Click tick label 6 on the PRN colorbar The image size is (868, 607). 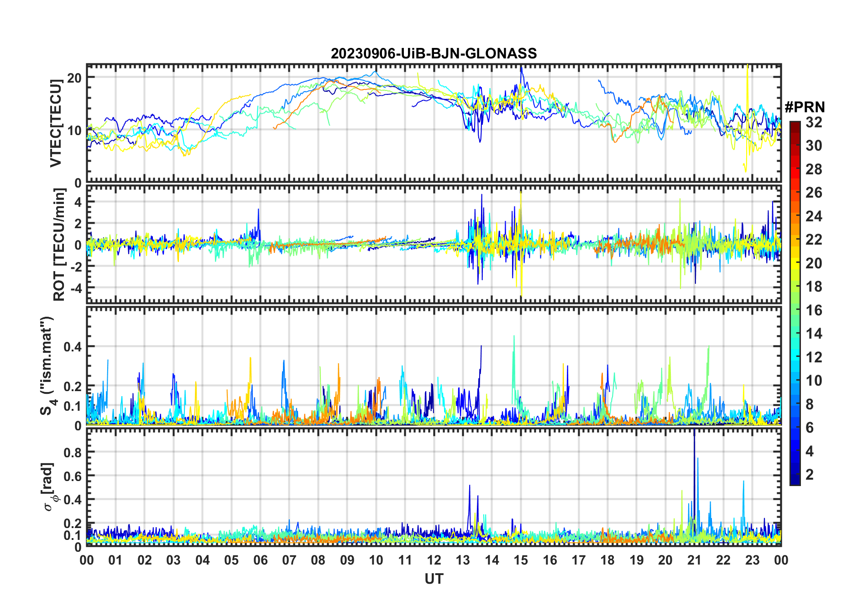pyautogui.click(x=810, y=428)
